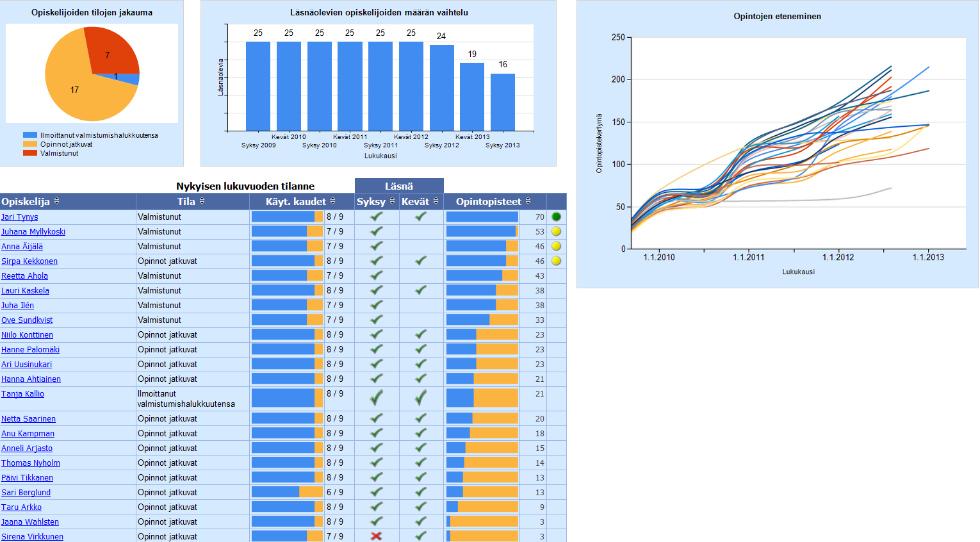Click '7 / 9' value for Sirena Virkkunen
Image resolution: width=980 pixels, height=542 pixels.
[x=335, y=536]
